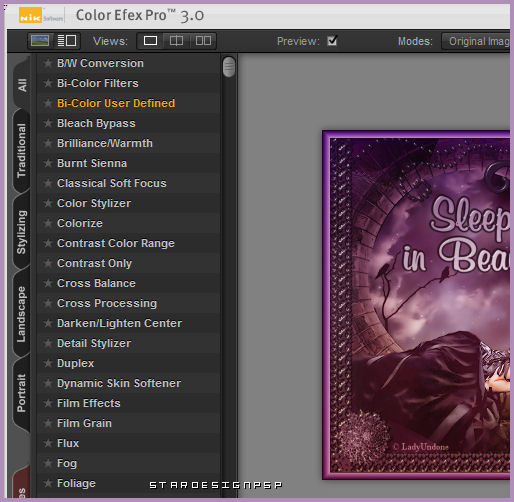Select the Contrast Color Range filter
Screen dimensions: 514x502
(129, 243)
